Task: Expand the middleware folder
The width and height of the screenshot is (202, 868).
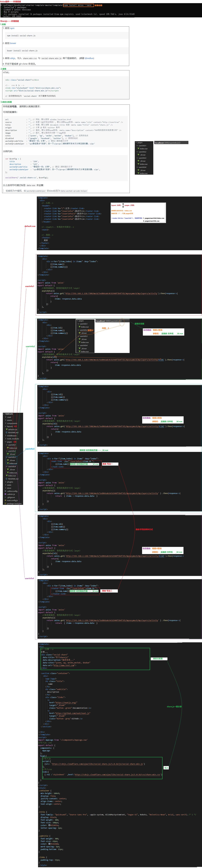Action: [x=6, y=436]
